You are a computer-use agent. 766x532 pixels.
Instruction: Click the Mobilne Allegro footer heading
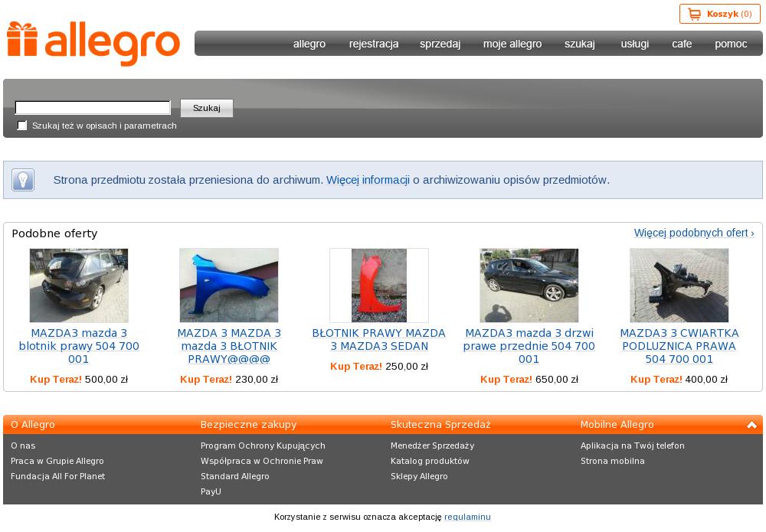coord(617,425)
